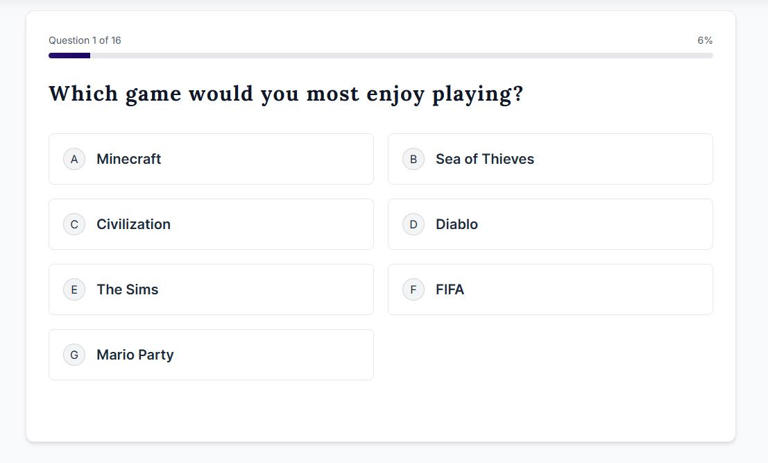The image size is (768, 463).
Task: Click the circled letter D badge
Action: (x=413, y=224)
